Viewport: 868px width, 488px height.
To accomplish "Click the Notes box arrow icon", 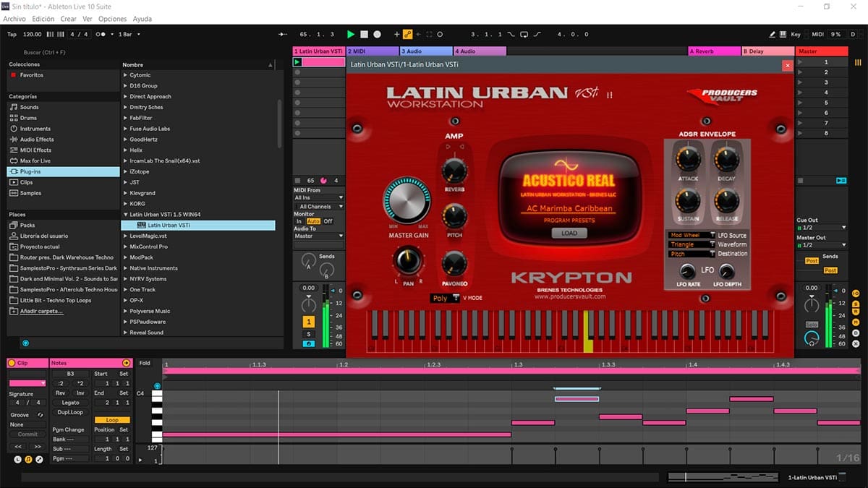I will click(x=126, y=362).
